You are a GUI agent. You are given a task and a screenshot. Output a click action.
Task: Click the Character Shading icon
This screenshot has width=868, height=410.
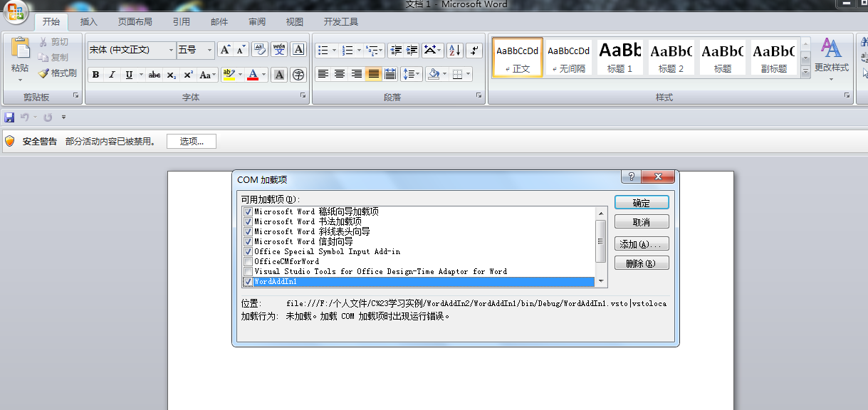click(x=280, y=75)
